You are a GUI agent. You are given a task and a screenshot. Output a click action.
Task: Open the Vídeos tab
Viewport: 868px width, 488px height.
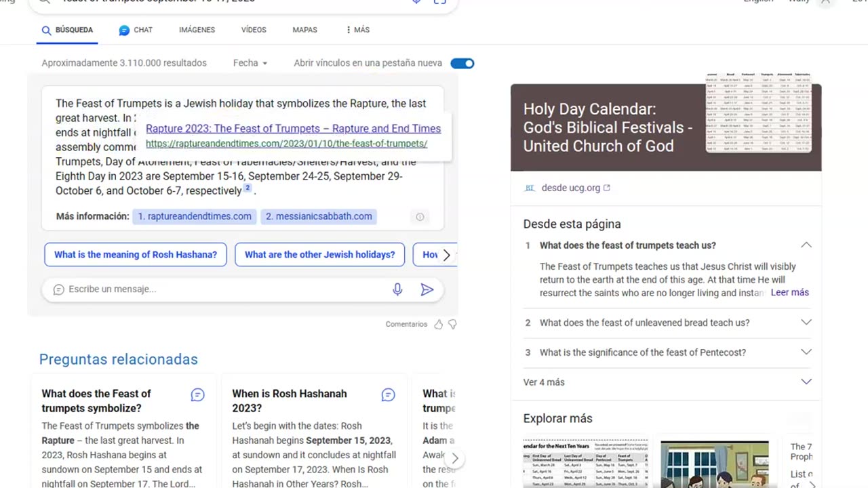coord(254,30)
